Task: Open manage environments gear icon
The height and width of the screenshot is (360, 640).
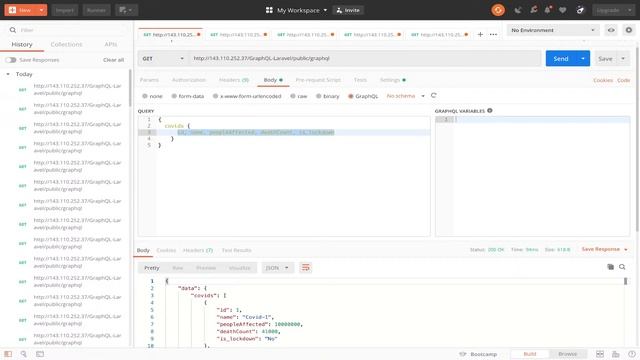Action: [629, 30]
